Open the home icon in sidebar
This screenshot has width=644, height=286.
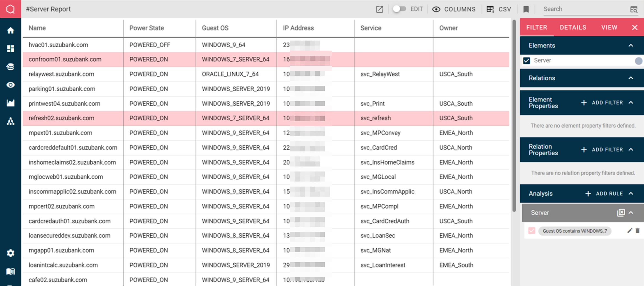[x=11, y=30]
